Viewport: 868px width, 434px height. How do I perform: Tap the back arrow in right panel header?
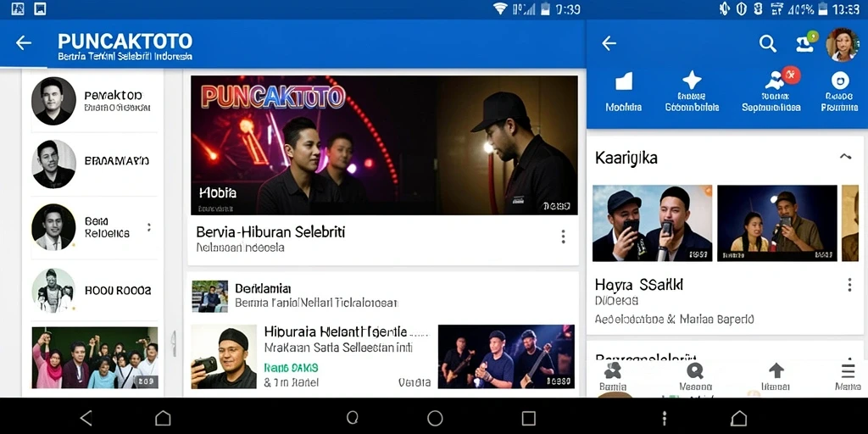[609, 43]
